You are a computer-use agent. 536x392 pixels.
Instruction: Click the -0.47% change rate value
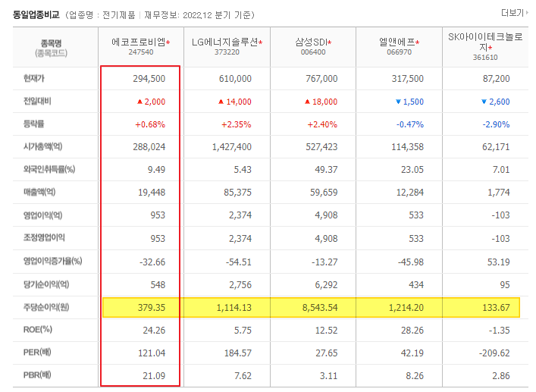pos(410,124)
